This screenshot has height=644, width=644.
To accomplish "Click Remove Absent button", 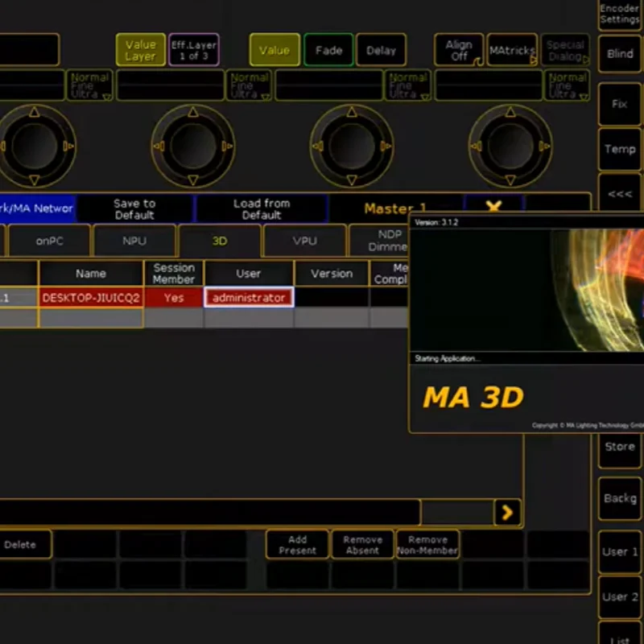I will pos(362,545).
